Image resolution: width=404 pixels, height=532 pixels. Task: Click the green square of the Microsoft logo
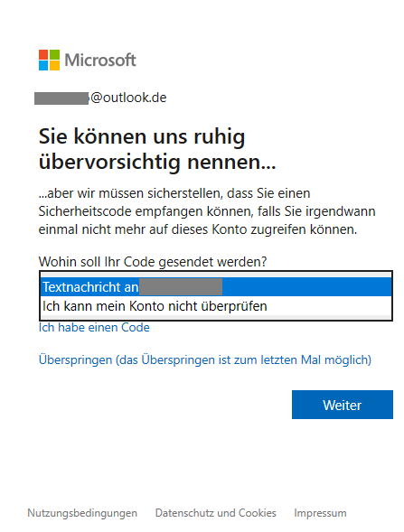(x=54, y=54)
